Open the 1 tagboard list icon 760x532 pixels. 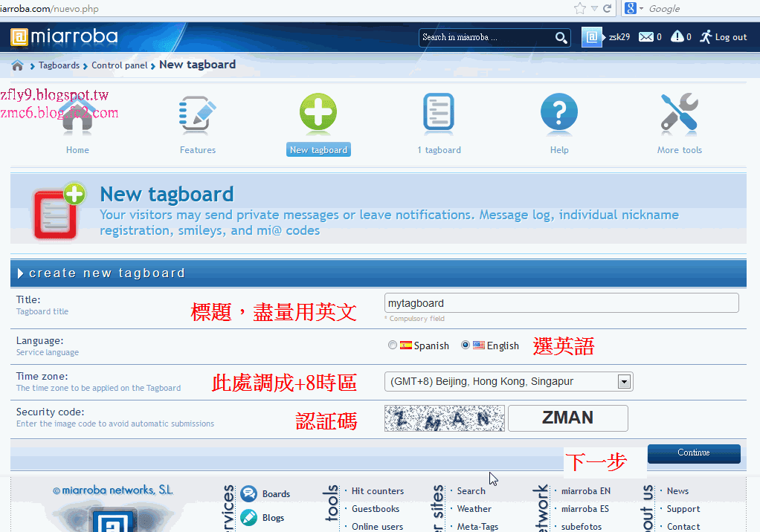tap(439, 113)
